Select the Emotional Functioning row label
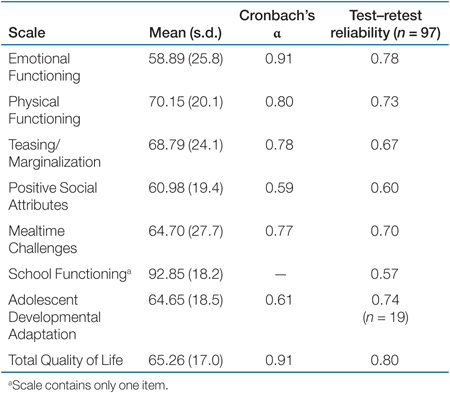This screenshot has height=393, width=450. (x=44, y=67)
